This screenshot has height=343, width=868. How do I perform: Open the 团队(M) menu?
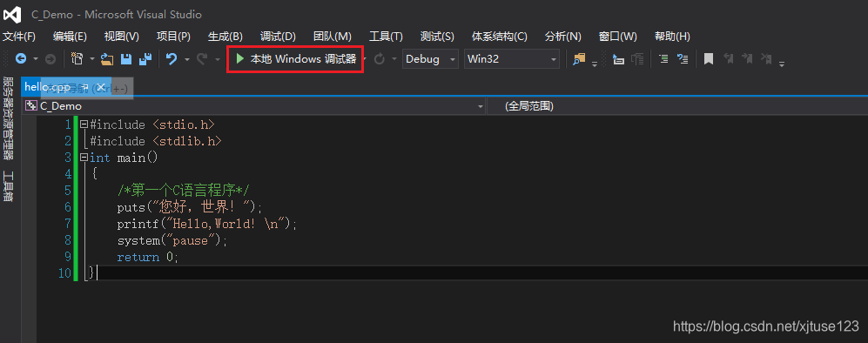333,37
